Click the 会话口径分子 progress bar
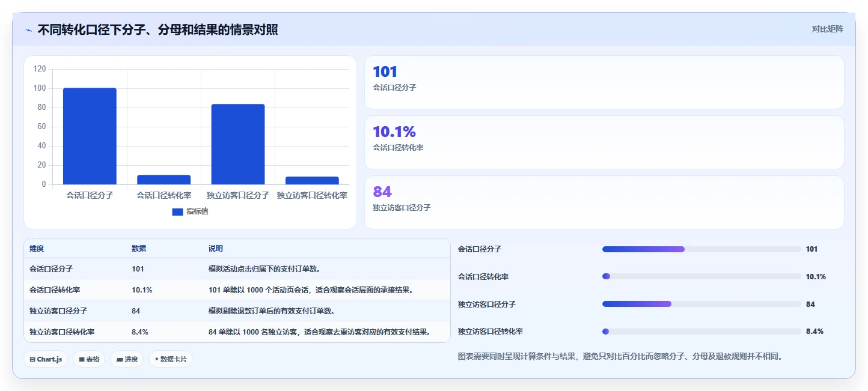This screenshot has height=391, width=868. pos(701,249)
